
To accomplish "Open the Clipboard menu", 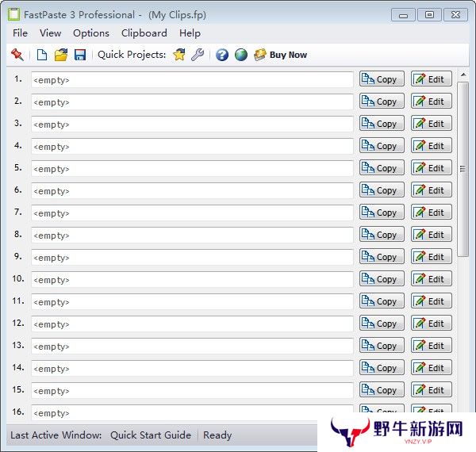I will click(144, 33).
